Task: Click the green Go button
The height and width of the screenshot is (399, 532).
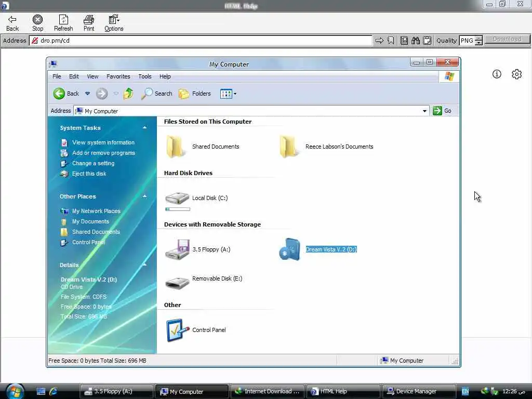Action: tap(443, 111)
